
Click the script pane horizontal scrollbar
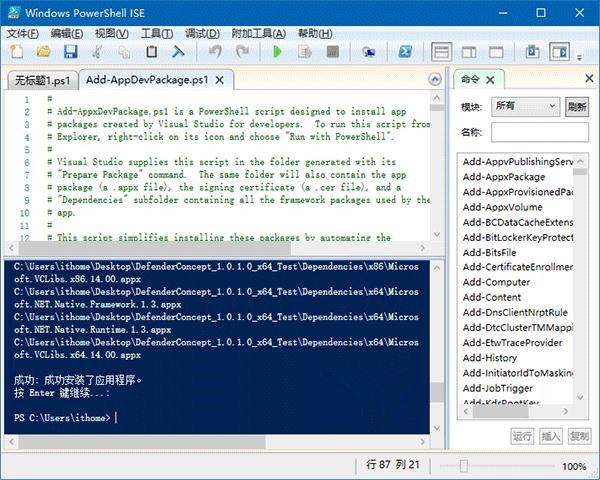(x=155, y=248)
